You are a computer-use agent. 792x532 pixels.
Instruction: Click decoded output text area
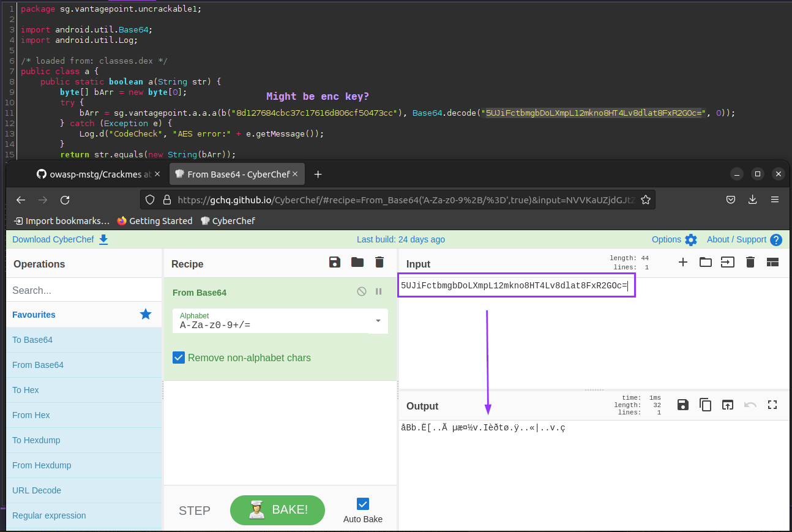click(594, 475)
